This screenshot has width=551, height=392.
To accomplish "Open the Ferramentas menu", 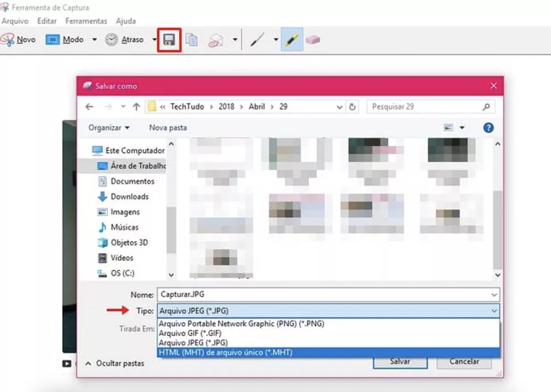I will point(86,20).
